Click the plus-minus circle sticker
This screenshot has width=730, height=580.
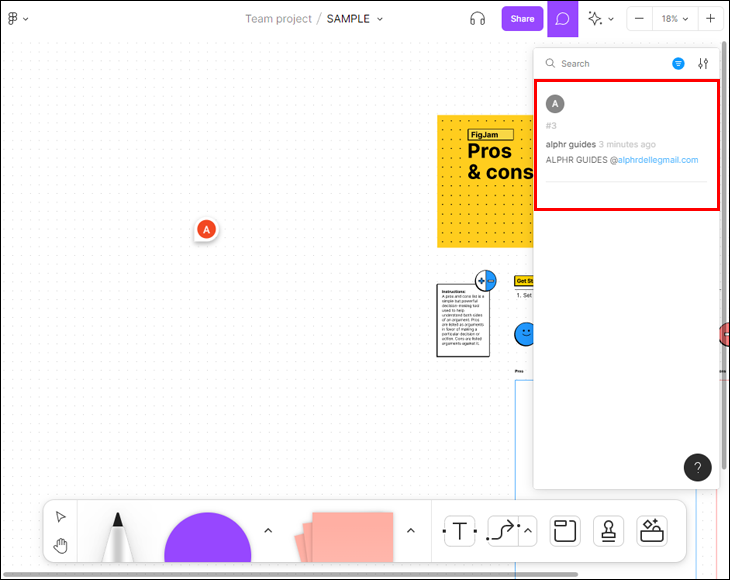[486, 281]
